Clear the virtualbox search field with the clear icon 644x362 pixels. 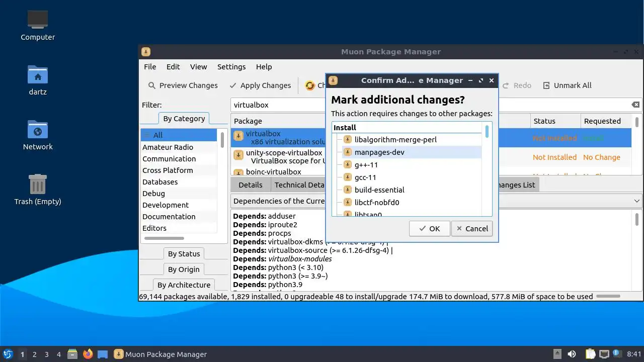point(635,105)
